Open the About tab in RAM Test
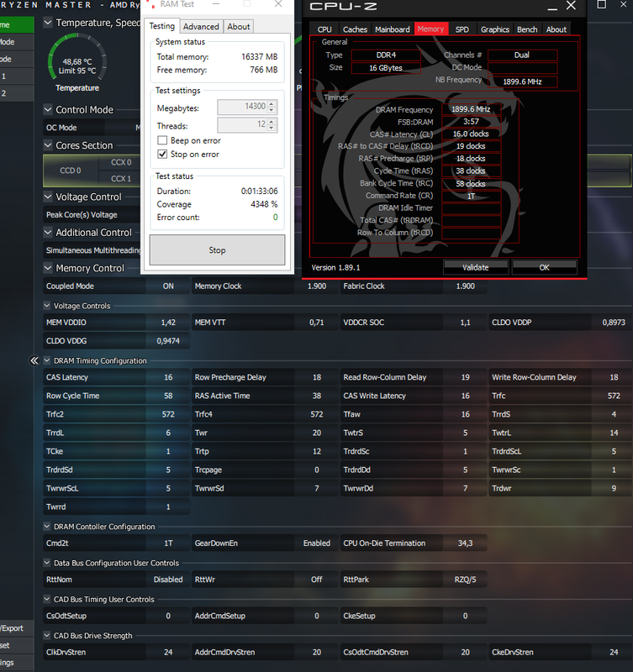The width and height of the screenshot is (633, 672). pos(239,27)
